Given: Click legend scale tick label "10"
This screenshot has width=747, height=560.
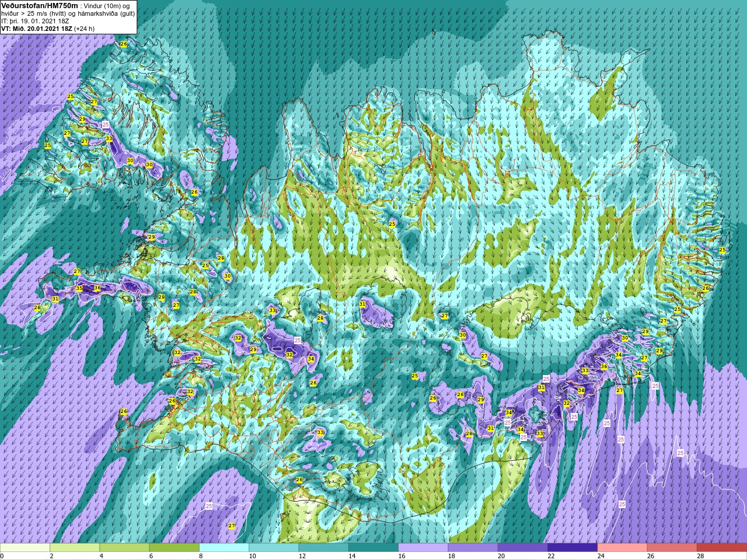Looking at the screenshot, I should tap(252, 556).
